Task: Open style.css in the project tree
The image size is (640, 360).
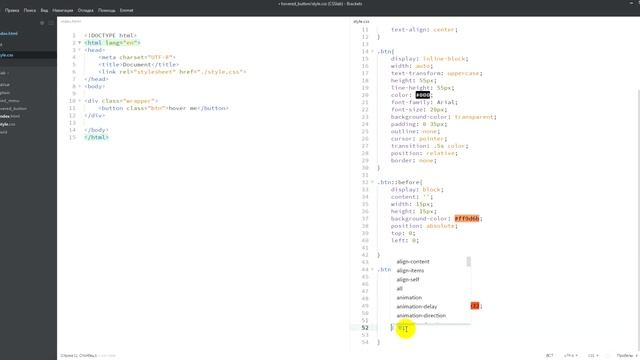Action: (x=8, y=124)
